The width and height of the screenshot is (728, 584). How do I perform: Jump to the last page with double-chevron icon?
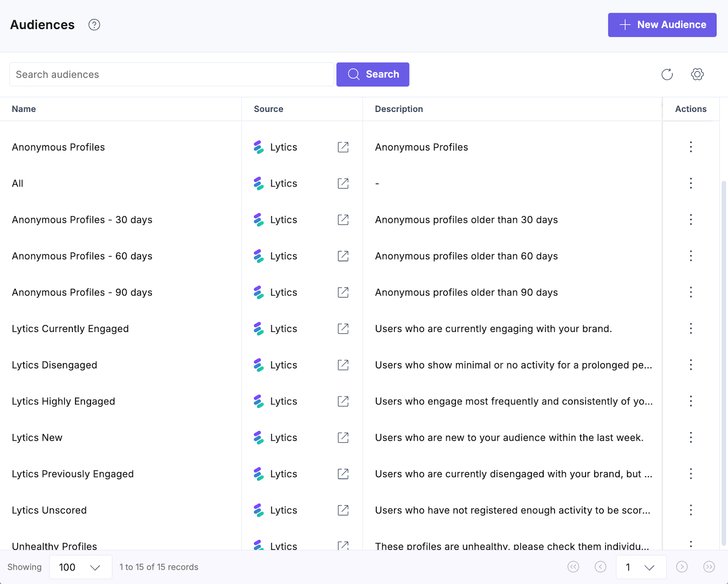click(x=709, y=567)
